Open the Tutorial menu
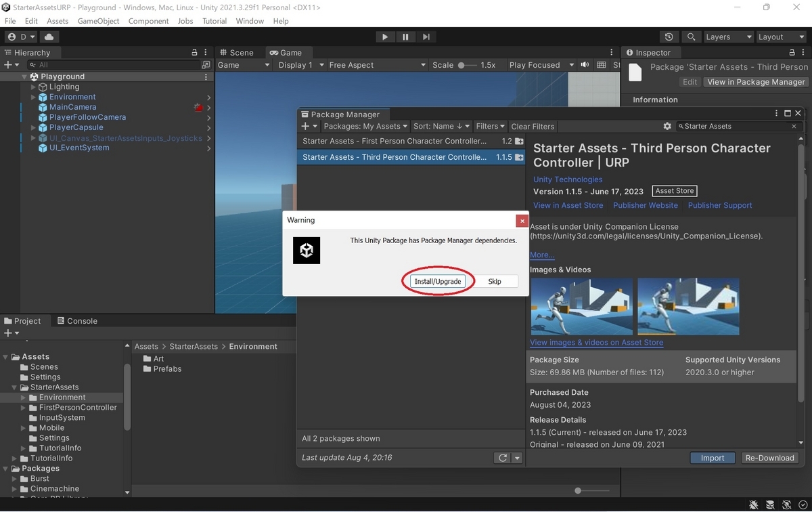 (x=215, y=21)
